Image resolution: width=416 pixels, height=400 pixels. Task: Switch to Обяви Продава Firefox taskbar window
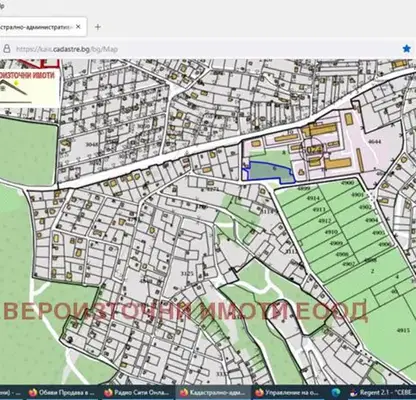click(x=62, y=393)
